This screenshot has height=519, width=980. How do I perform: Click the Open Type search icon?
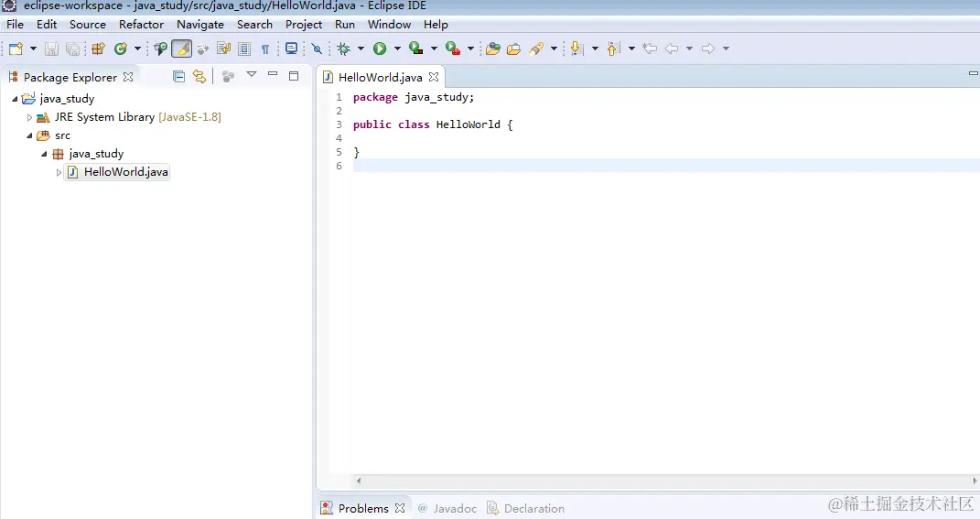(x=161, y=49)
